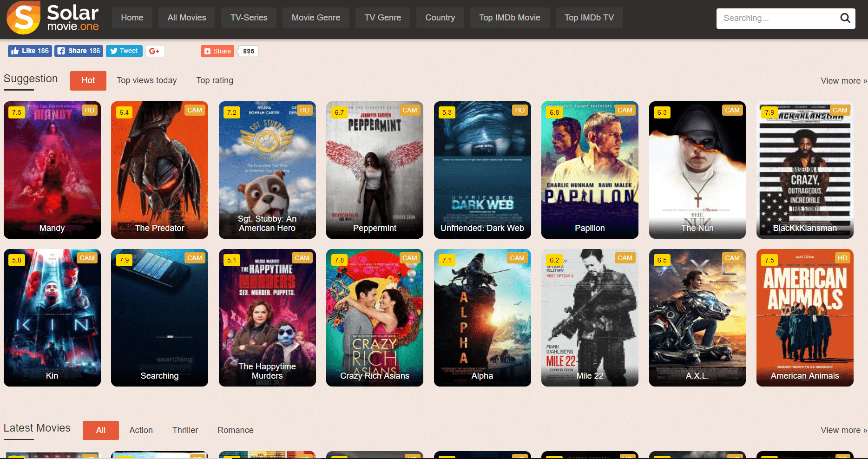Image resolution: width=868 pixels, height=459 pixels.
Task: Click the Facebook Share 186 button
Action: [79, 51]
